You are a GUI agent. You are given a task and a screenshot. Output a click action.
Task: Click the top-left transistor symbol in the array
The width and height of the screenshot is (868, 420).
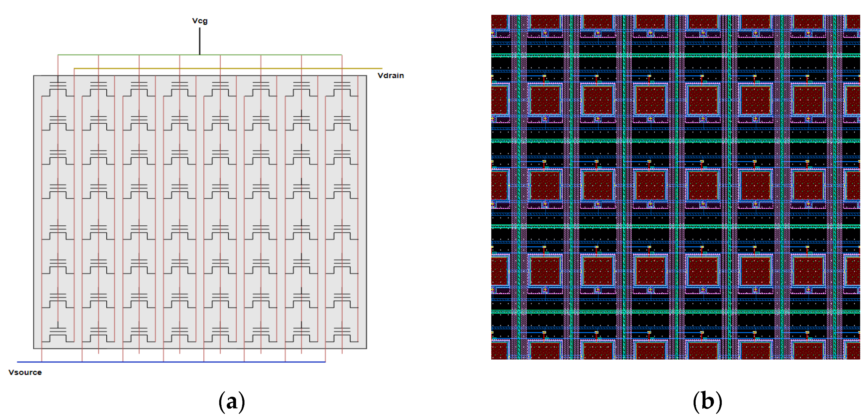[x=58, y=88]
